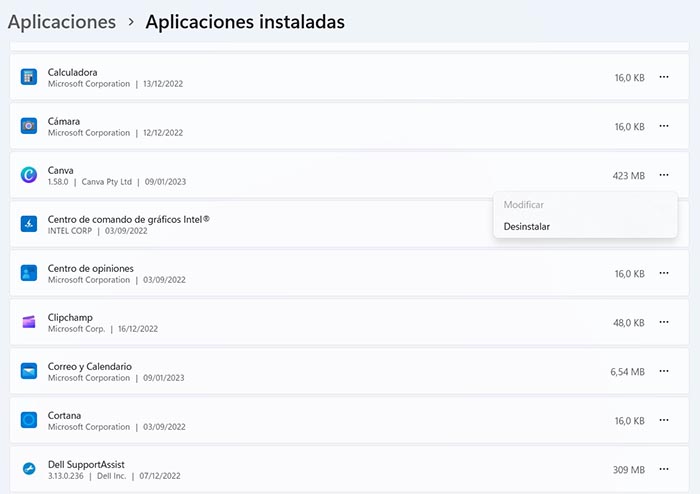The image size is (700, 494).
Task: Click the Intel graphics command center icon
Action: (29, 224)
